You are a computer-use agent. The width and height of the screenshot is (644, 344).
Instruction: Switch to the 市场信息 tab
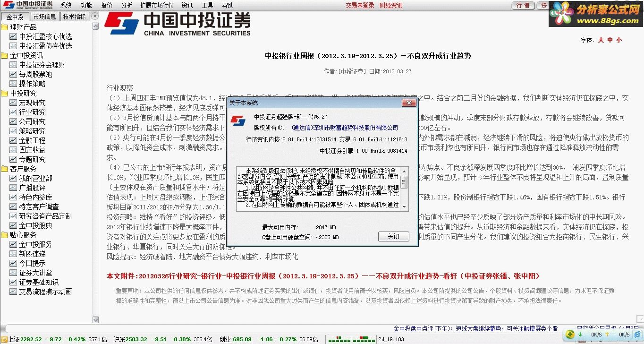(45, 17)
